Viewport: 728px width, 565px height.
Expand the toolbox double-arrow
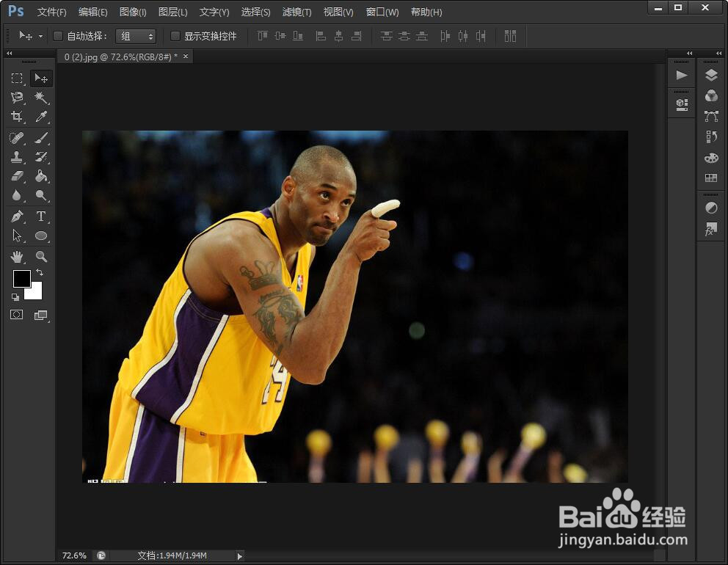[9, 54]
